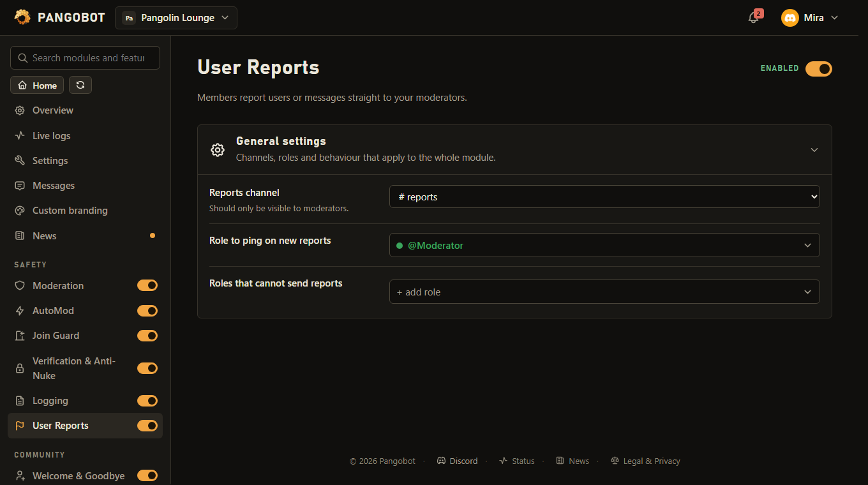Click the Welcome & Goodbye person icon

pyautogui.click(x=20, y=475)
